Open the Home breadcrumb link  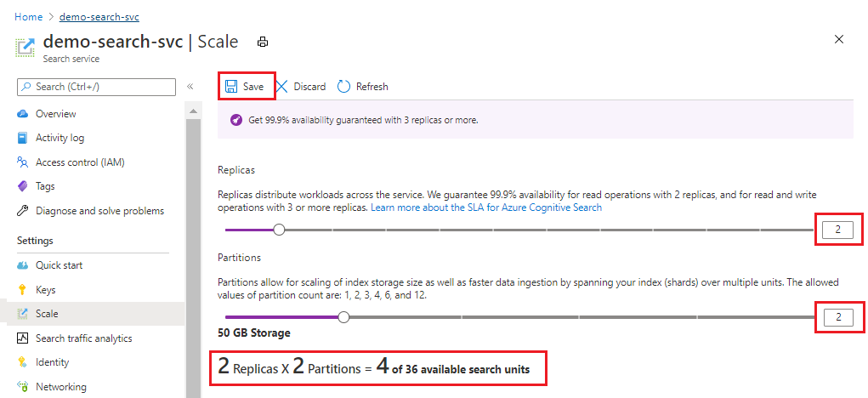click(x=28, y=16)
